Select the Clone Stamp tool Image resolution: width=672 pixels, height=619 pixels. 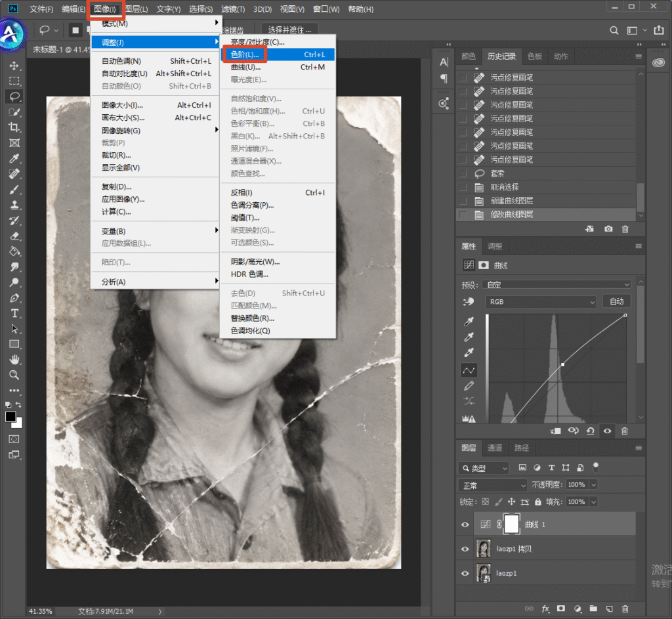14,205
